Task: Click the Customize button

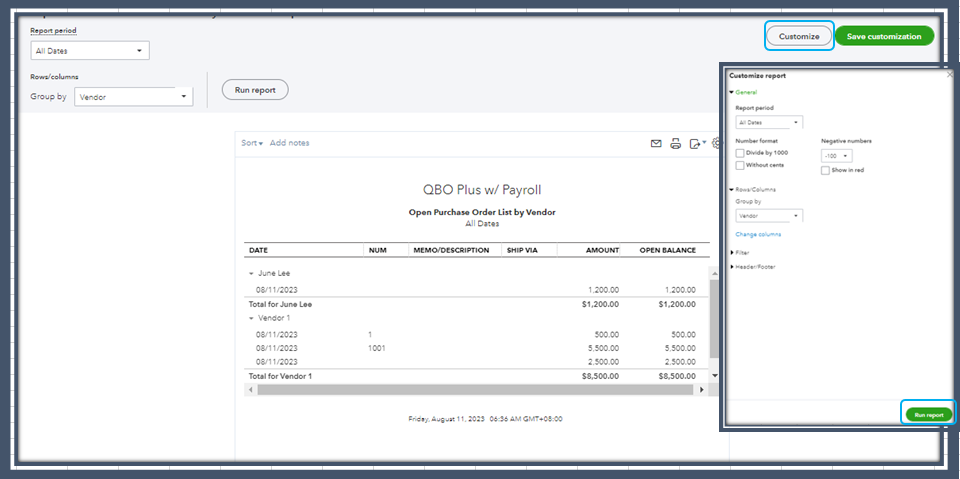Action: [x=799, y=36]
